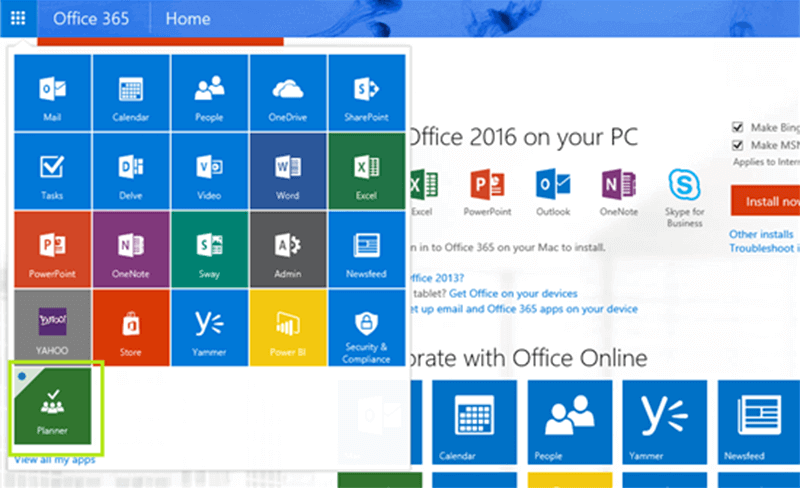The image size is (800, 488).
Task: Click set up email and Office 365 apps link
Action: [x=523, y=309]
